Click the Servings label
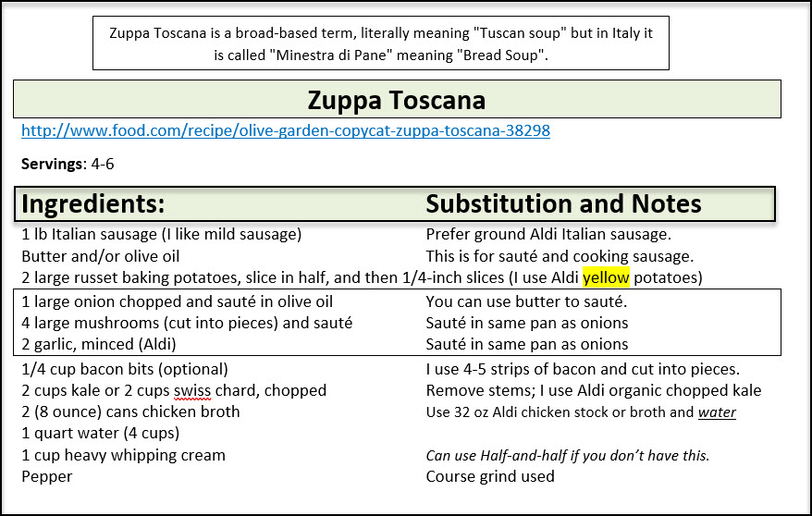This screenshot has height=516, width=812. click(x=51, y=164)
